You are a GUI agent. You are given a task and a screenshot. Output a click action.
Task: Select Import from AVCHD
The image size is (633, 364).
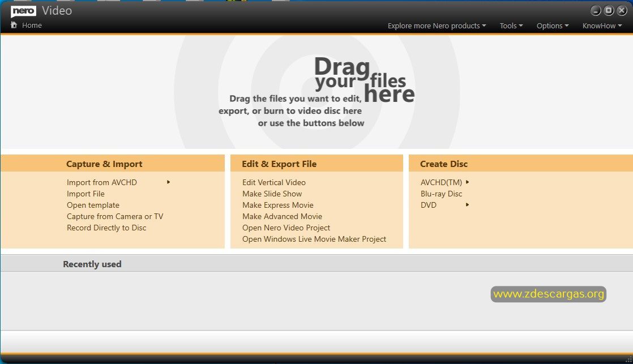coord(102,182)
